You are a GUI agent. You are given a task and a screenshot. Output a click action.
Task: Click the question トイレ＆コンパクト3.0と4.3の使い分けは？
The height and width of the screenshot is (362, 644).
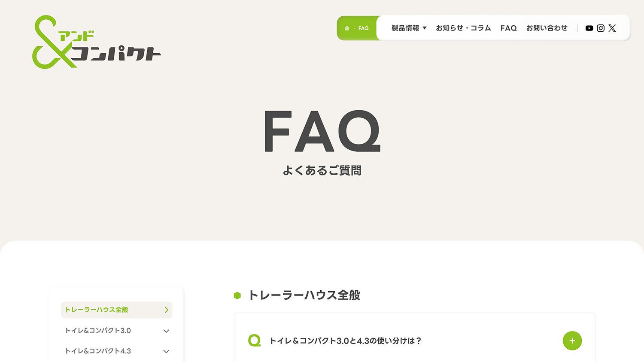pos(345,341)
